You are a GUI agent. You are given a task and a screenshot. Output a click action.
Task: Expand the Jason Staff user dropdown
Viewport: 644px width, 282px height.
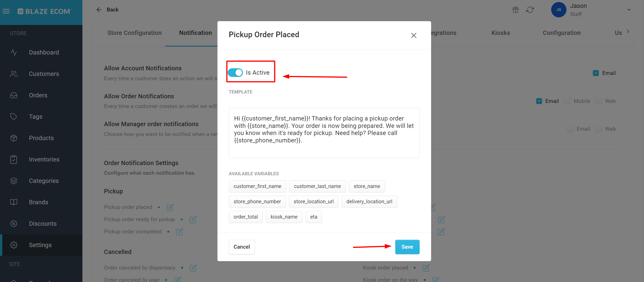[629, 10]
